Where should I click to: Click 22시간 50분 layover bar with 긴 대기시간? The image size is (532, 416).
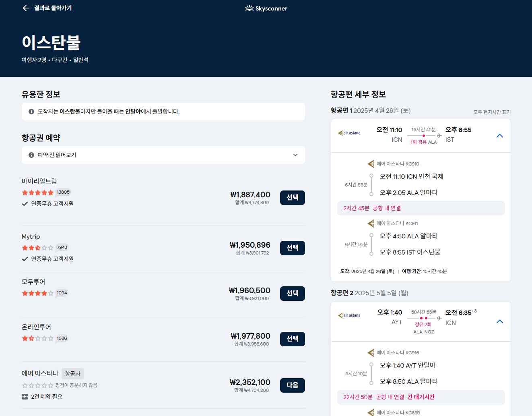coord(421,397)
